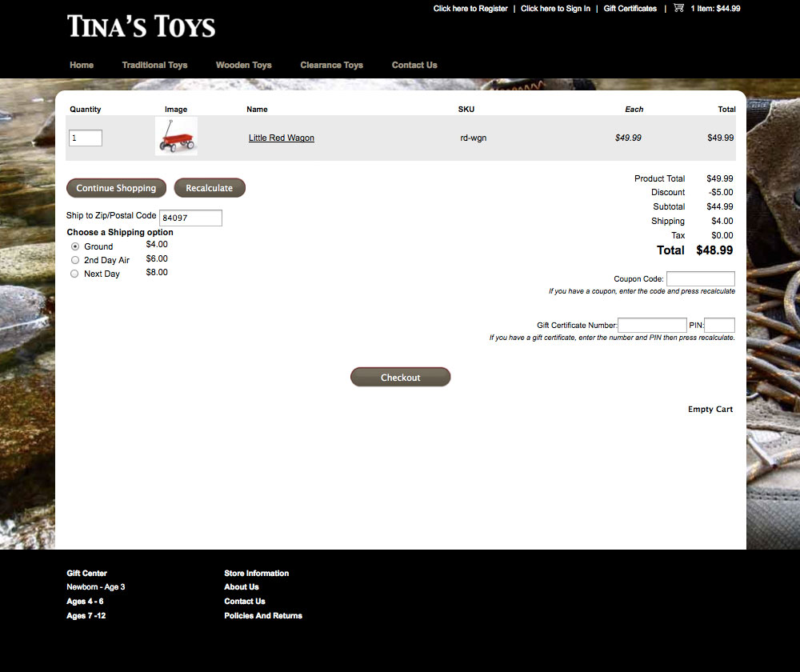Click the shopping cart icon in header
This screenshot has width=800, height=672.
point(678,8)
